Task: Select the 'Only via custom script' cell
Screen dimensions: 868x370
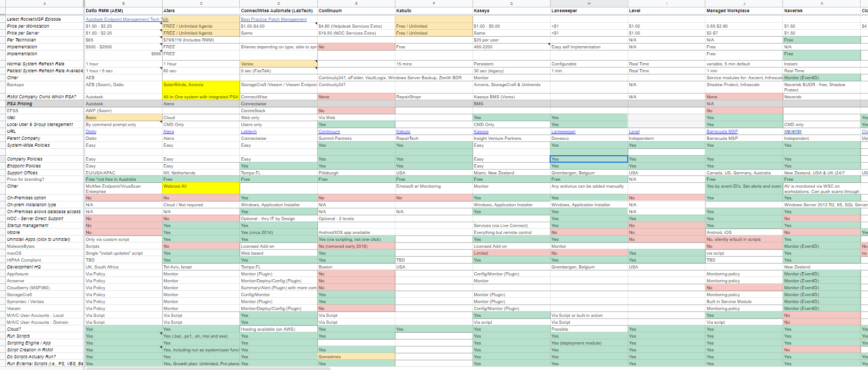Action: 123,239
